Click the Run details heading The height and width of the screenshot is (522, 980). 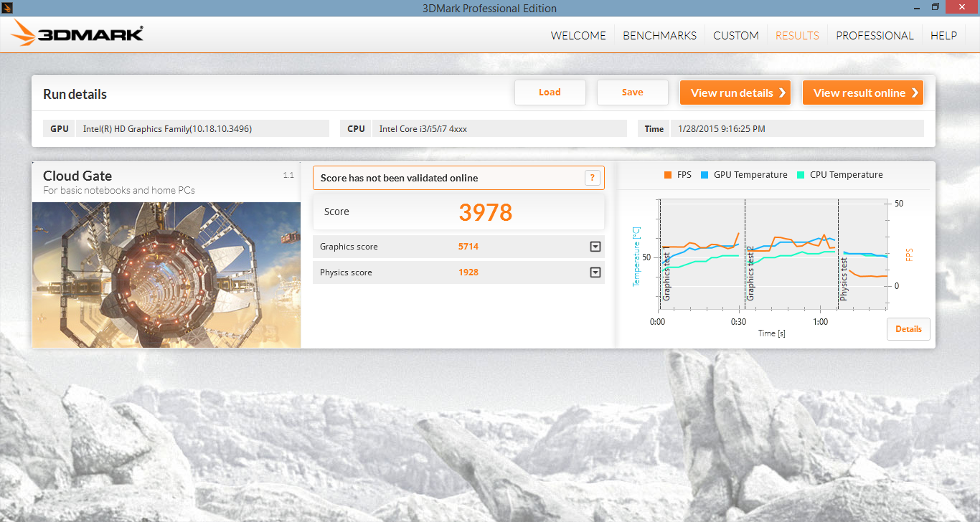[x=75, y=94]
